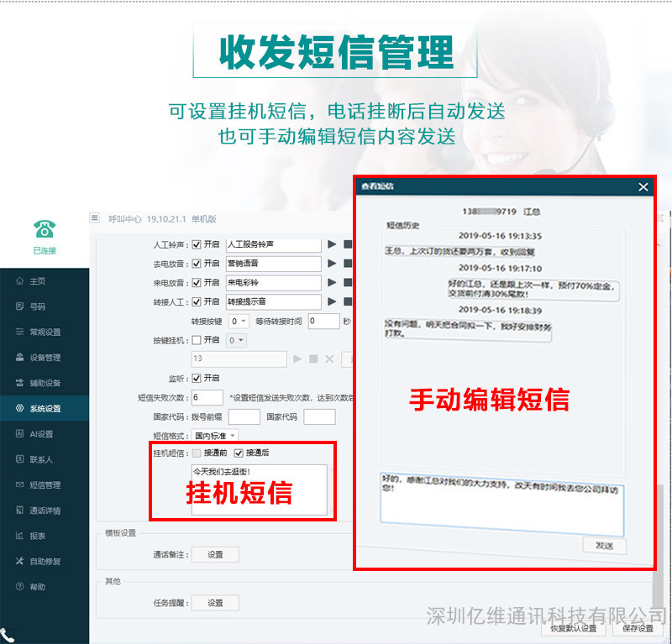Click the gear icon beside 系统设置
672x644 pixels.
(19, 408)
